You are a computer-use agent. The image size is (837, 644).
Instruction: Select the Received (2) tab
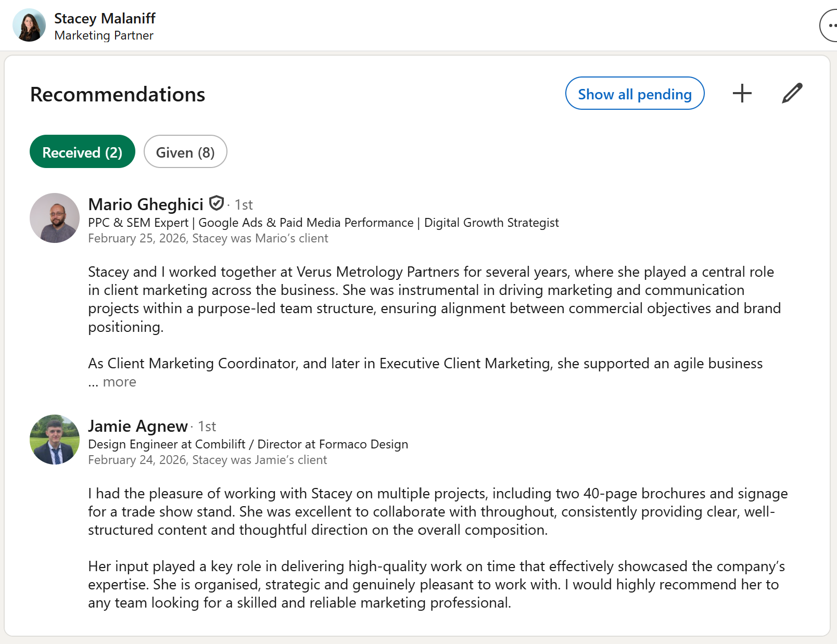[x=82, y=152]
